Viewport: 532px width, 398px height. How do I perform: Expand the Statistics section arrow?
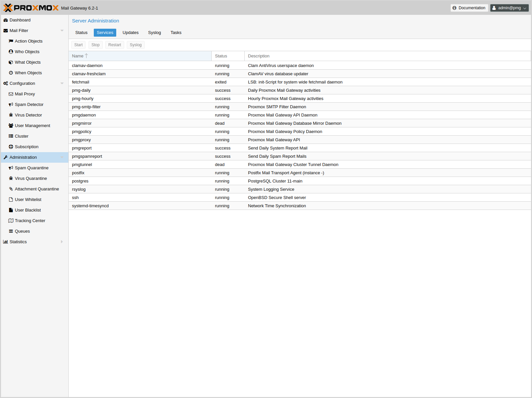pyautogui.click(x=62, y=242)
